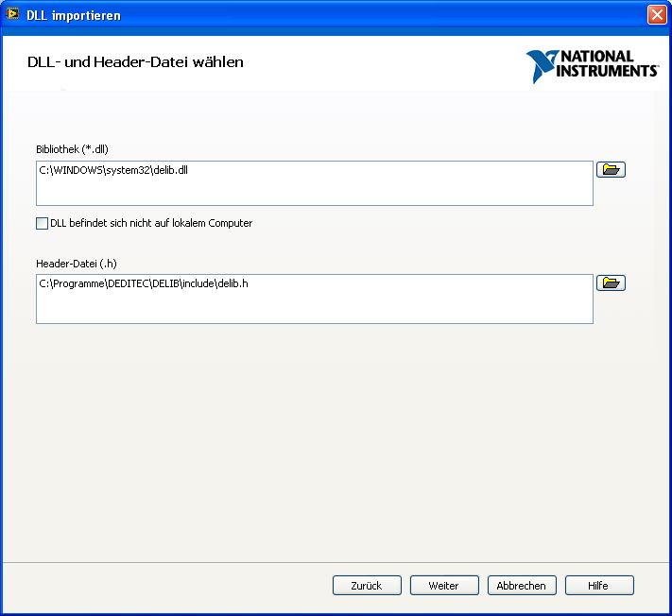This screenshot has height=616, width=672.
Task: Click the LabVIEW icon in title bar
Action: (13, 15)
